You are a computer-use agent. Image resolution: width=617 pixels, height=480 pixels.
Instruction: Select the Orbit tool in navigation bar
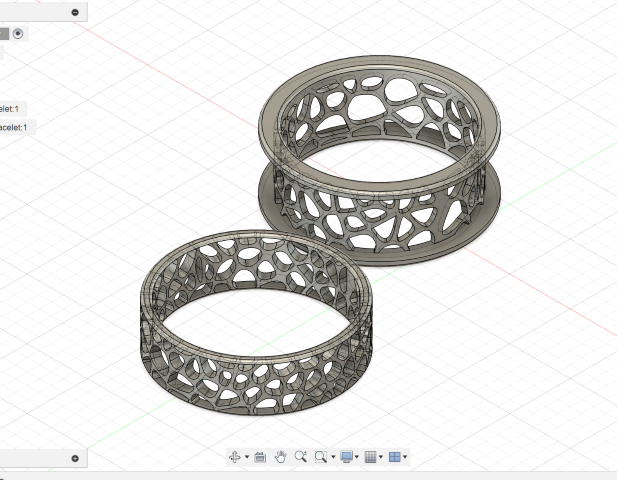coord(234,457)
